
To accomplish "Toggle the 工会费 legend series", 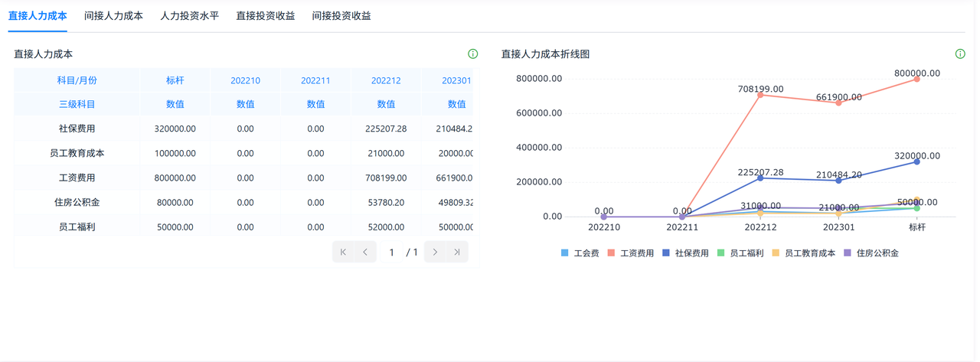I will [x=580, y=253].
